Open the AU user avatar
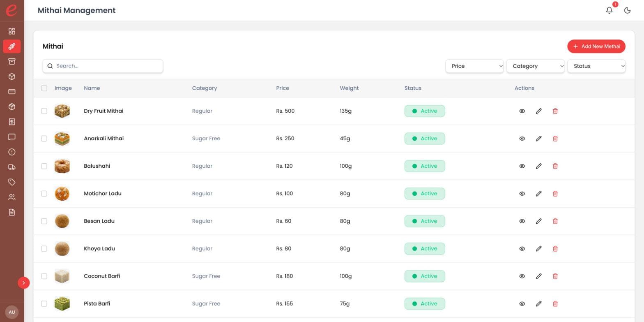 tap(12, 312)
